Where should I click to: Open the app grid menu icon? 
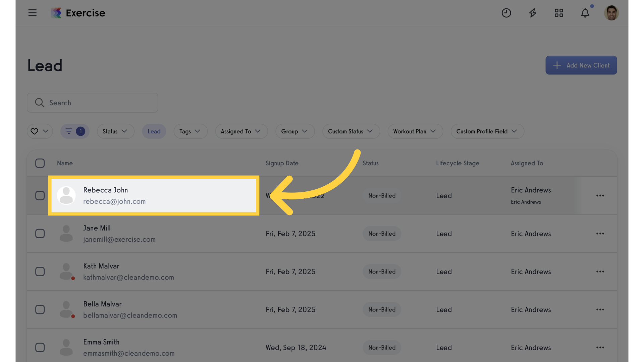[x=558, y=13]
